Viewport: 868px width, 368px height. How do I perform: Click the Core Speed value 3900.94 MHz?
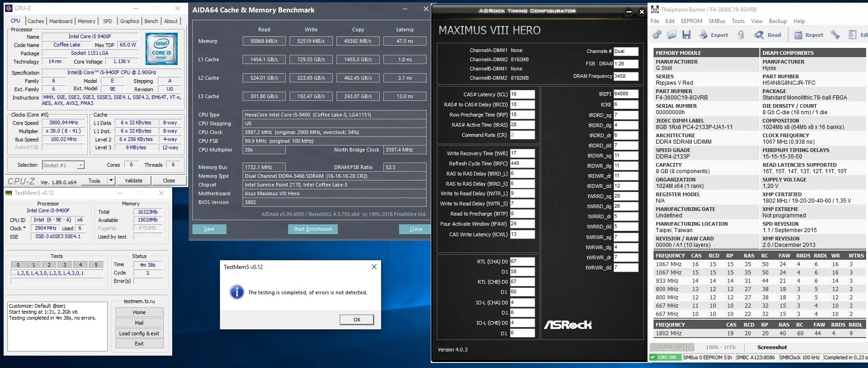pos(64,123)
